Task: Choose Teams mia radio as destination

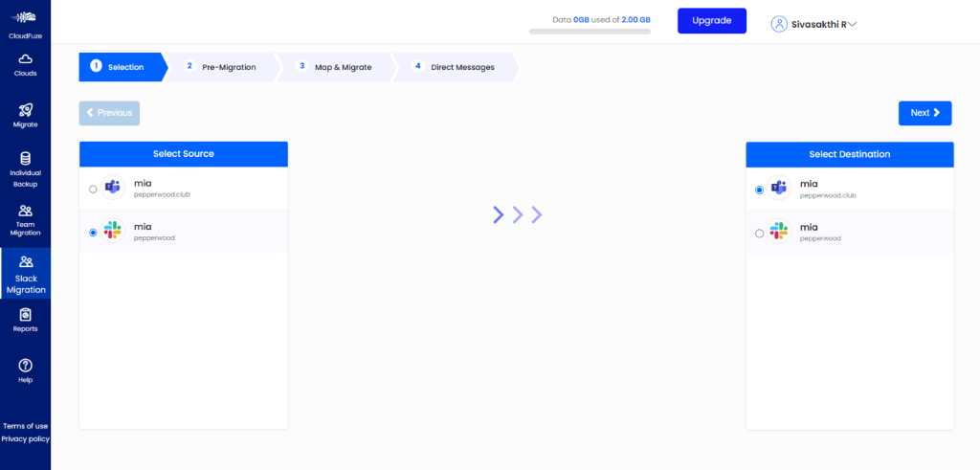Action: click(760, 190)
